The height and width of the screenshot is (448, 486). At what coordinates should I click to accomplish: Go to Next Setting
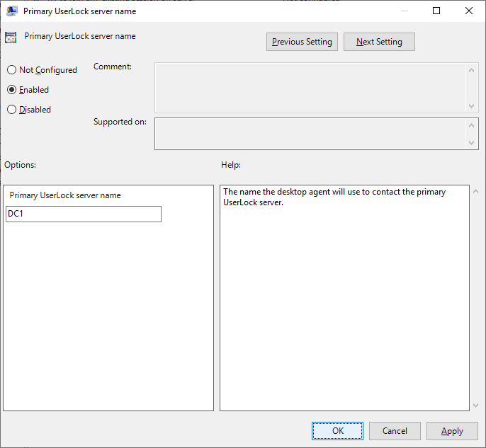[379, 42]
